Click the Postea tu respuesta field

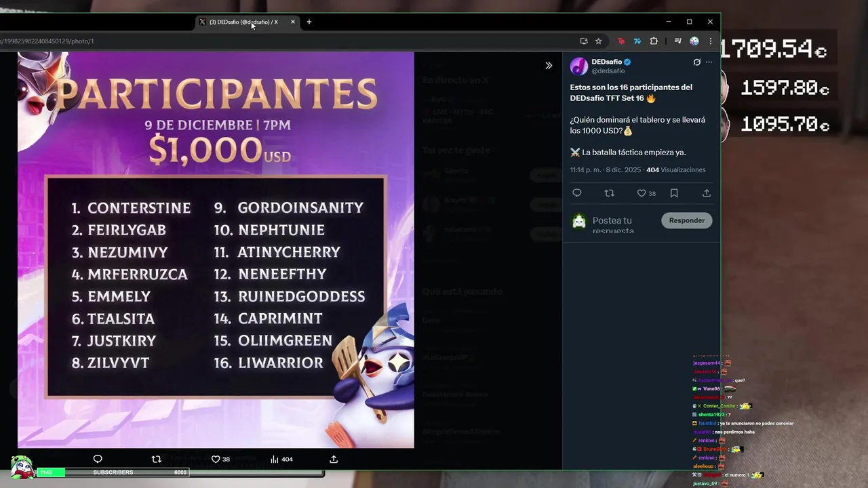click(613, 225)
